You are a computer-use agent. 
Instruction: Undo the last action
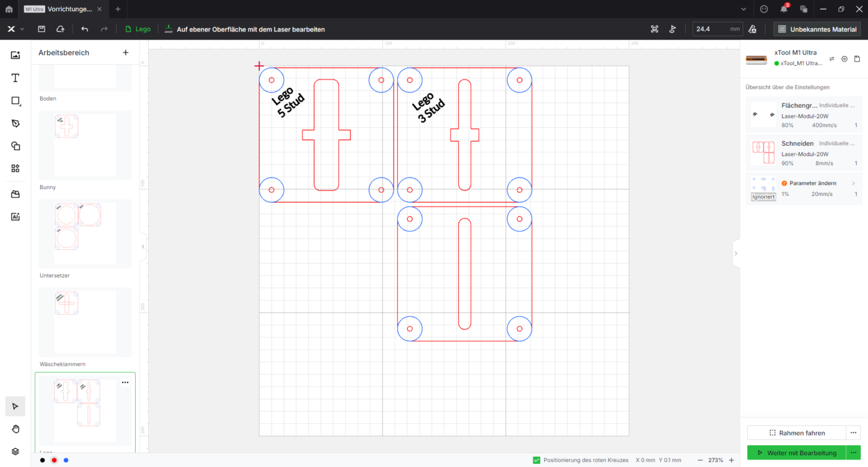[85, 29]
